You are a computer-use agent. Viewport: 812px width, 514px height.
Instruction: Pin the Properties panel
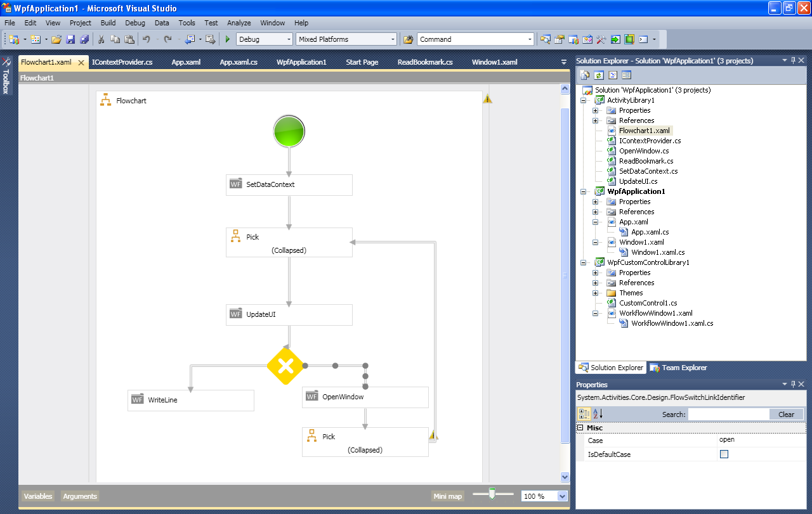coord(793,384)
